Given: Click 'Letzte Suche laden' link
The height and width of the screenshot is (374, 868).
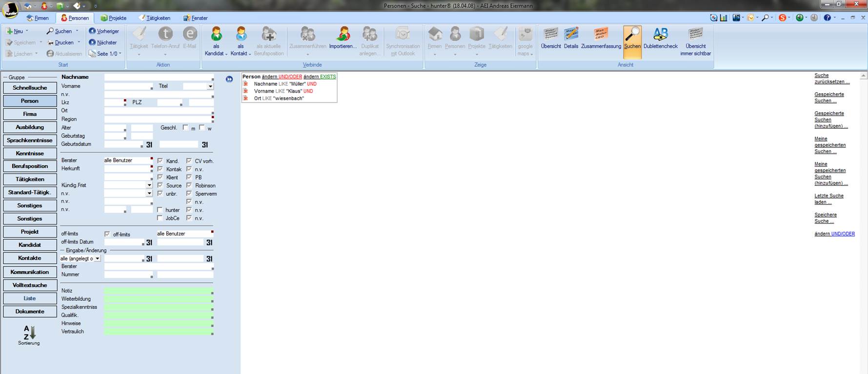Looking at the screenshot, I should click(x=828, y=199).
